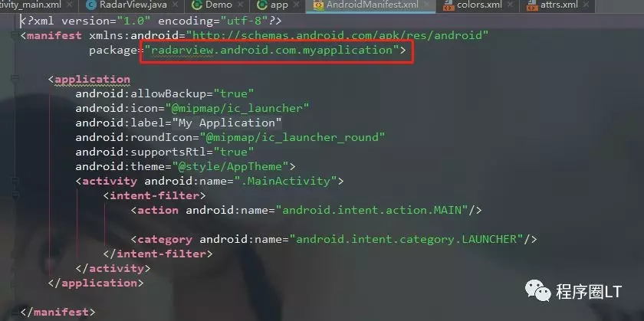Click the app tab's green module icon

pyautogui.click(x=262, y=5)
